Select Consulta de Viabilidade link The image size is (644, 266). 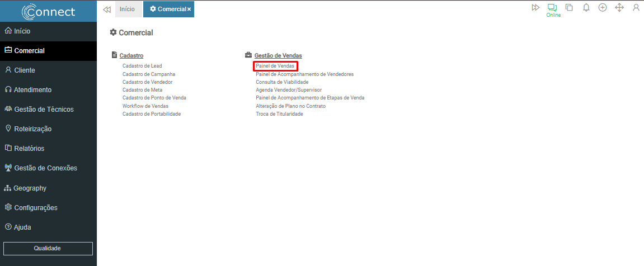282,82
